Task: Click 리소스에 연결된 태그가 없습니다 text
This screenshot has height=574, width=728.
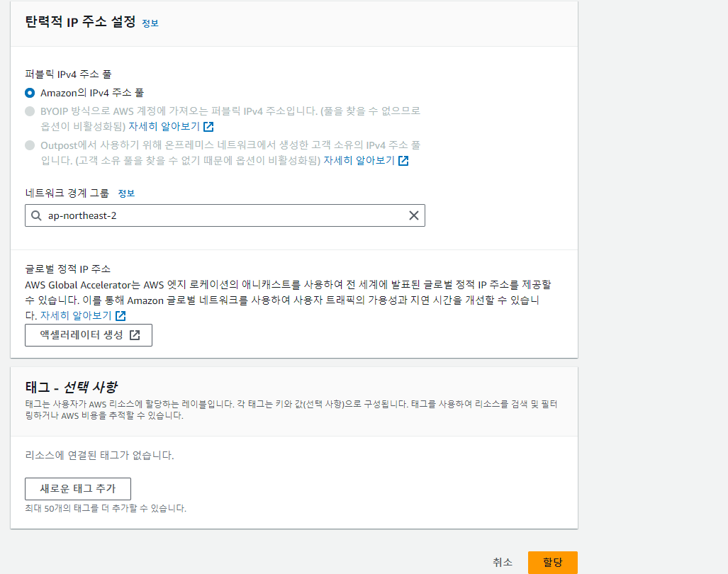Action: point(99,455)
